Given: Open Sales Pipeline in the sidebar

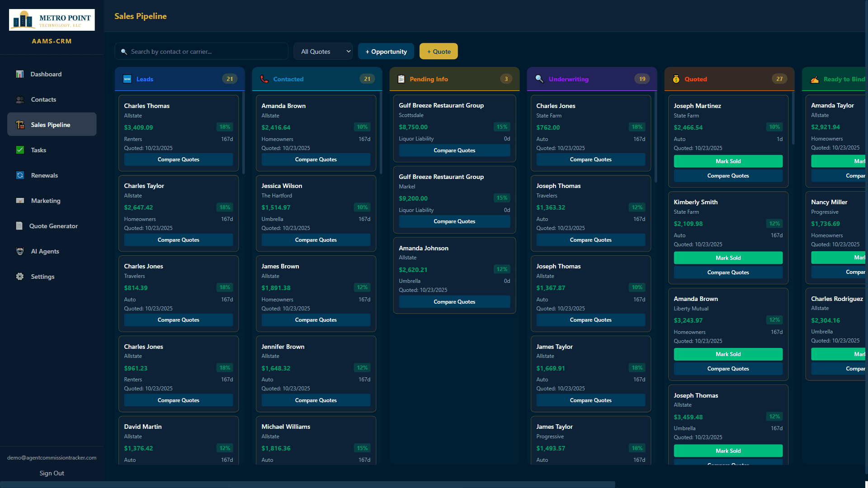Looking at the screenshot, I should click(52, 125).
